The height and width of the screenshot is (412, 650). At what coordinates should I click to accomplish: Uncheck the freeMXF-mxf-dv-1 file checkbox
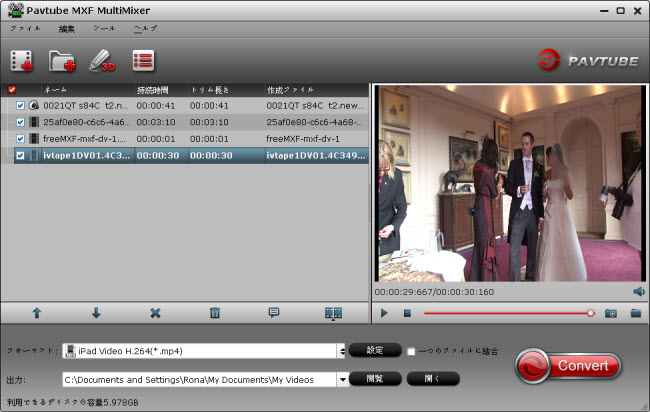tap(20, 139)
